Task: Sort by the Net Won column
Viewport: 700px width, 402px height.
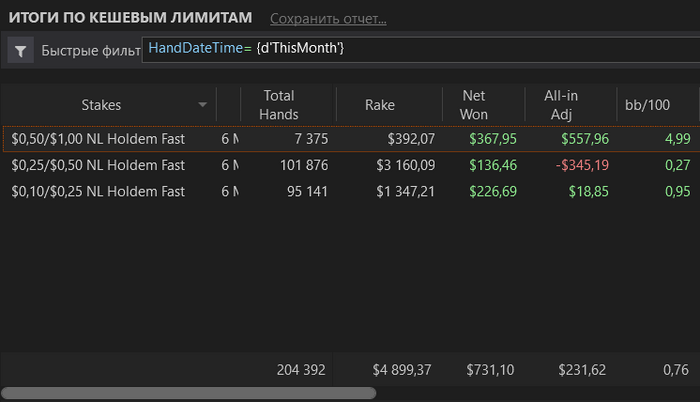Action: tap(474, 104)
